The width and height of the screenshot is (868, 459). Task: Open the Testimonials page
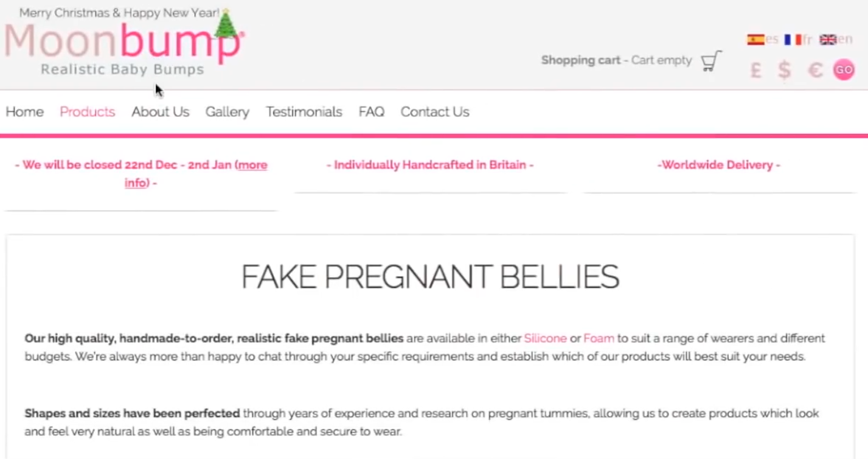click(x=304, y=112)
